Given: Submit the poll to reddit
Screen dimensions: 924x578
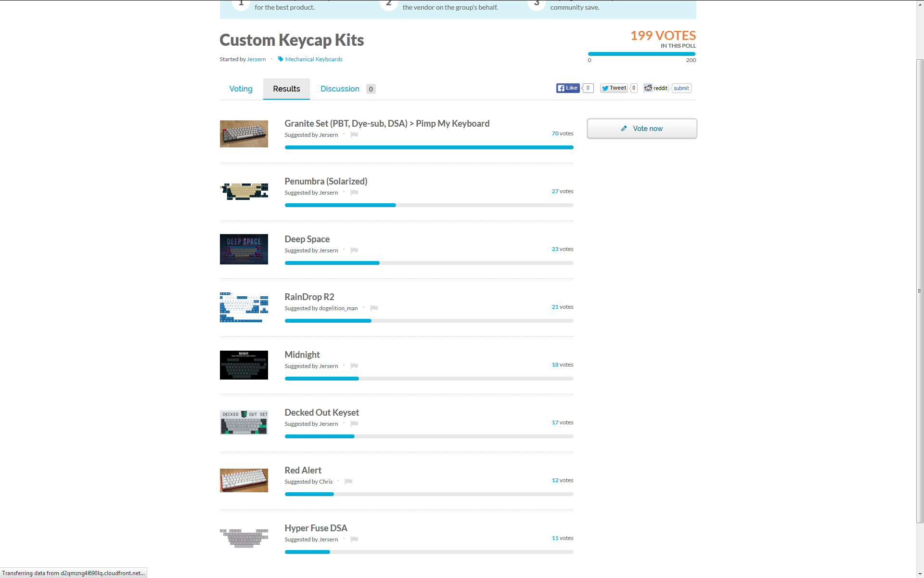Looking at the screenshot, I should pyautogui.click(x=681, y=88).
